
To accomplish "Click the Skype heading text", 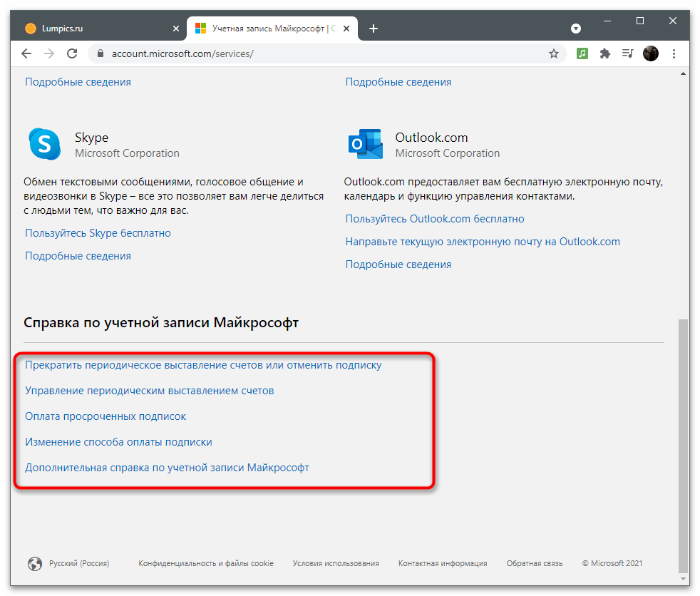I will click(91, 138).
